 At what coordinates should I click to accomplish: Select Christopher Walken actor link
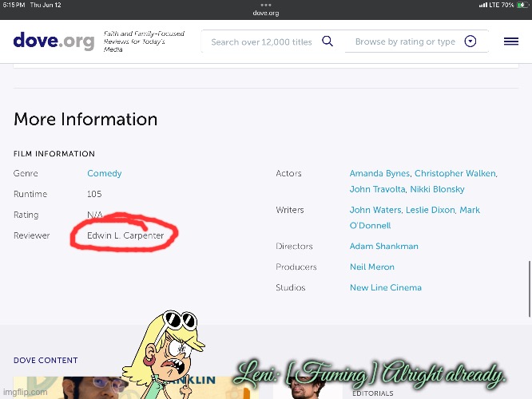[455, 173]
